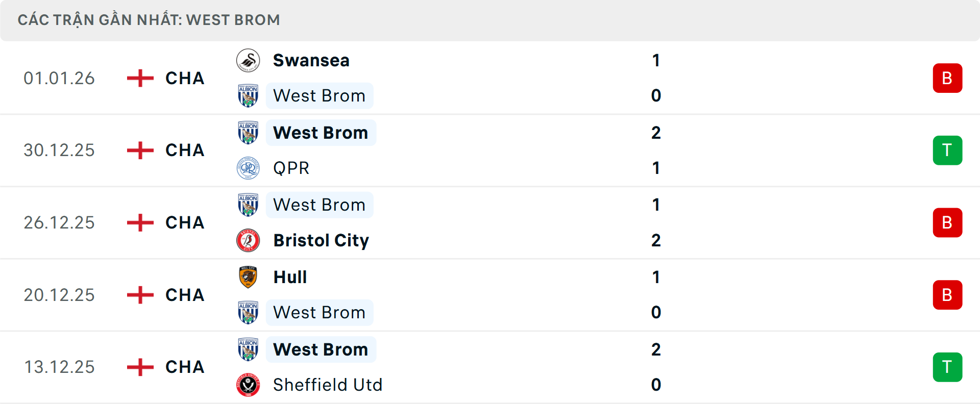This screenshot has width=980, height=404.
Task: Toggle the green T badge for Sheffield Utd match
Action: (948, 367)
